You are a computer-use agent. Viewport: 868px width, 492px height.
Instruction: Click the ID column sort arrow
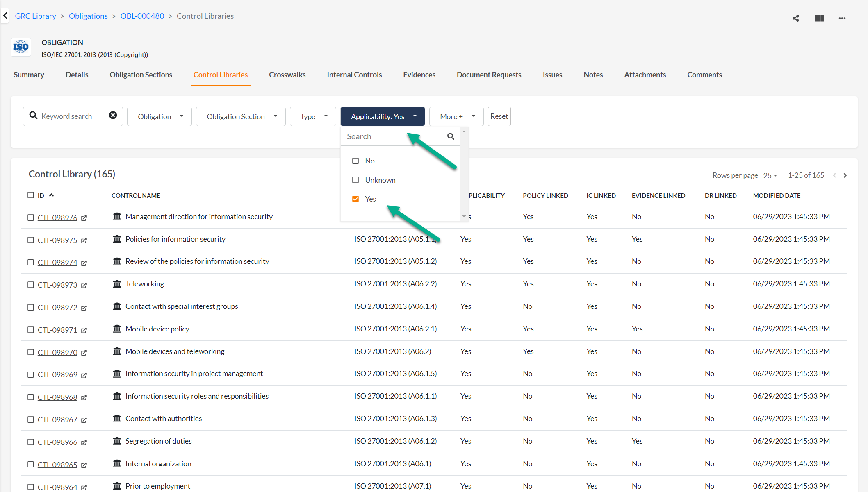[x=52, y=195]
